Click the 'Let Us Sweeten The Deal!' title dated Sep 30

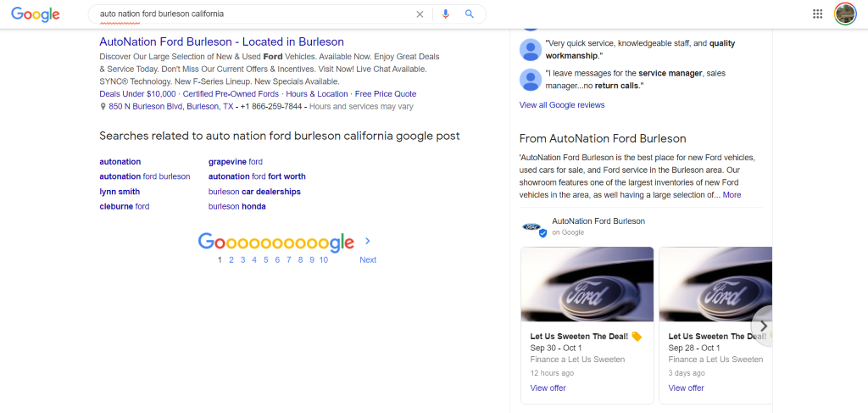point(579,337)
